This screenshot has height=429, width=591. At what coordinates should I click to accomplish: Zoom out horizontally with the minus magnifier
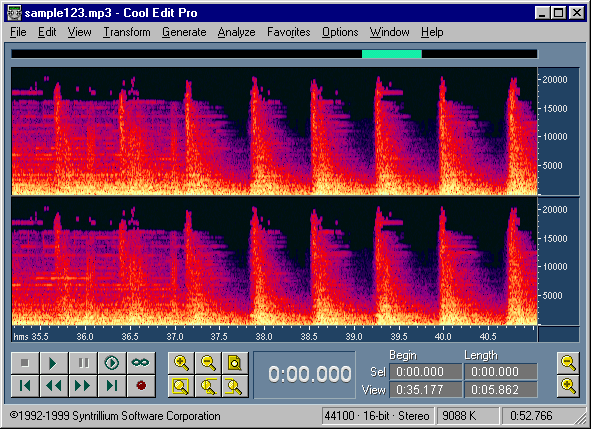pyautogui.click(x=208, y=363)
